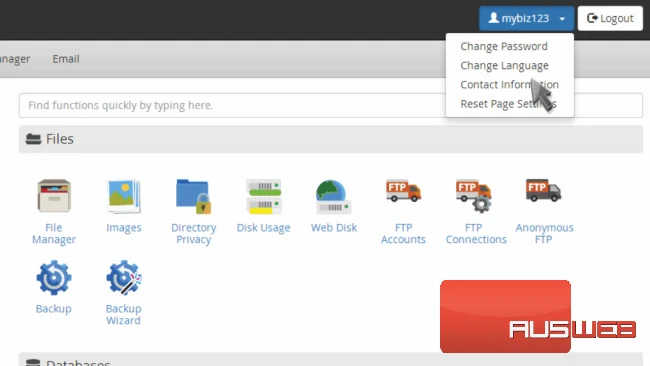Open the File Manager icon
This screenshot has height=366, width=650.
pyautogui.click(x=54, y=196)
